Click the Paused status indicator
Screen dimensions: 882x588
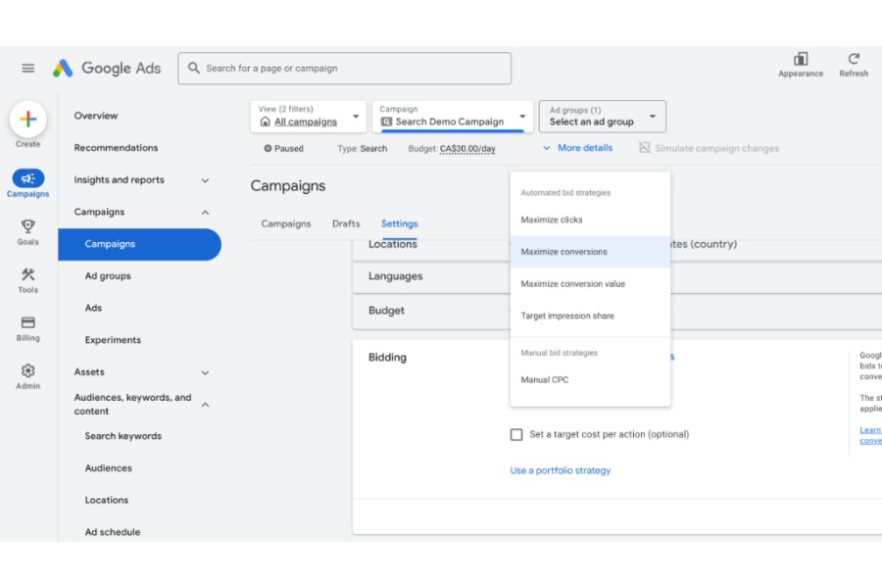[283, 149]
